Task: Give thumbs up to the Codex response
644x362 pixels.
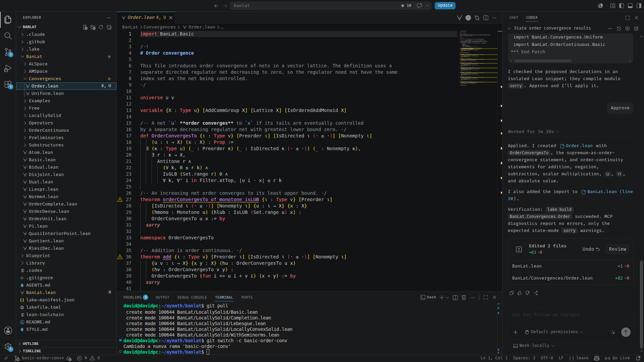Action: pyautogui.click(x=520, y=293)
